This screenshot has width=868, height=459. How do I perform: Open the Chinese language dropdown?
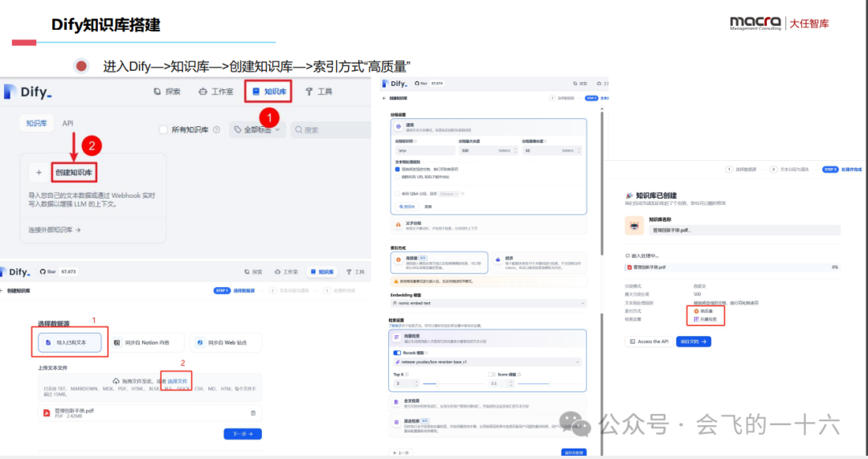click(x=449, y=194)
